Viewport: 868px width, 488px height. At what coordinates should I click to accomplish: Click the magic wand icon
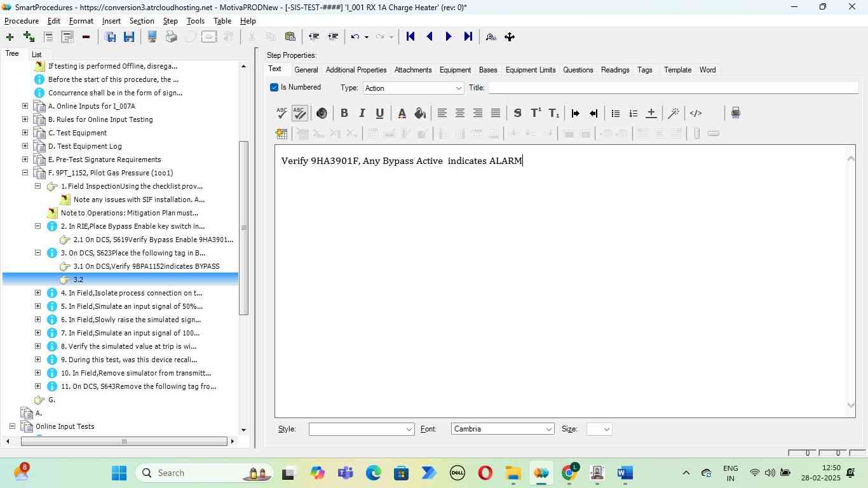pos(674,113)
